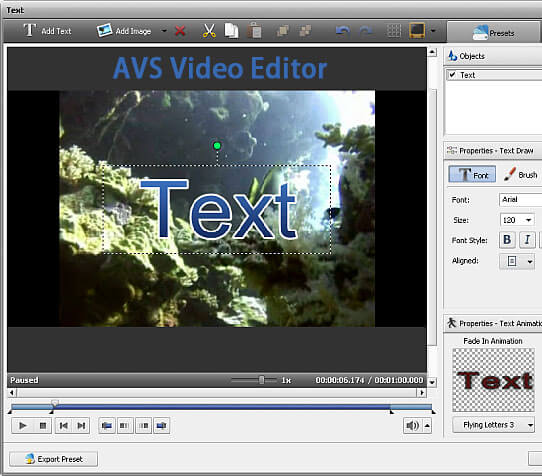The height and width of the screenshot is (476, 542).
Task: Adjust the playback speed slider
Action: tap(261, 380)
